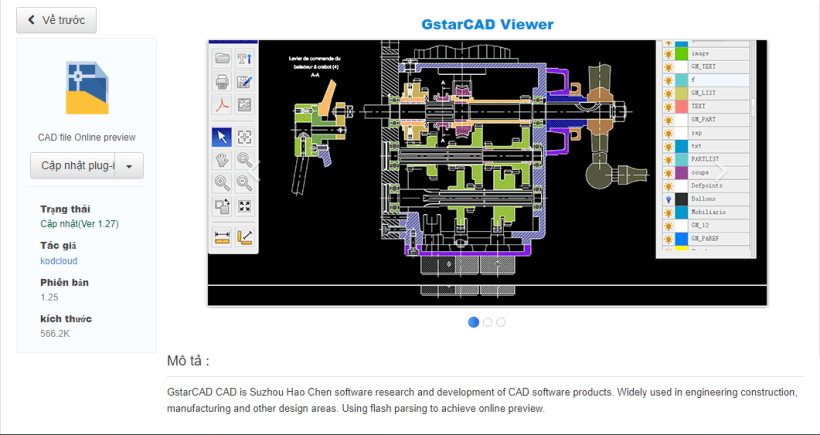Select the pan hand tool
Screen dimensions: 820x435
(223, 160)
